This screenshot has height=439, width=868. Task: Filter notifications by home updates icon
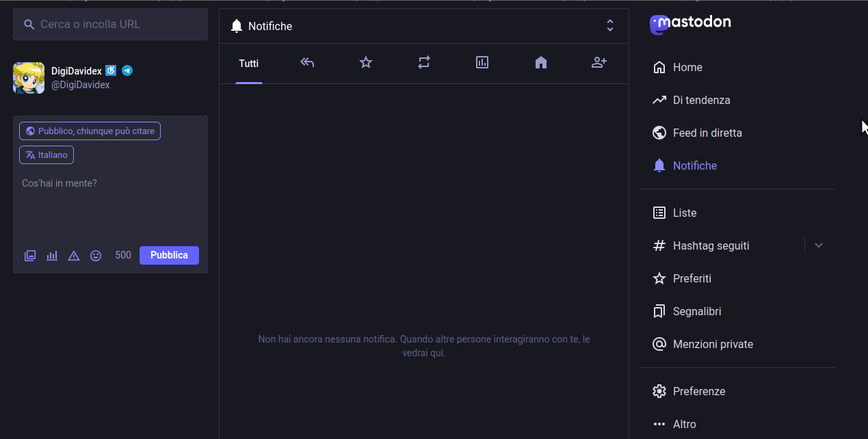pyautogui.click(x=541, y=63)
